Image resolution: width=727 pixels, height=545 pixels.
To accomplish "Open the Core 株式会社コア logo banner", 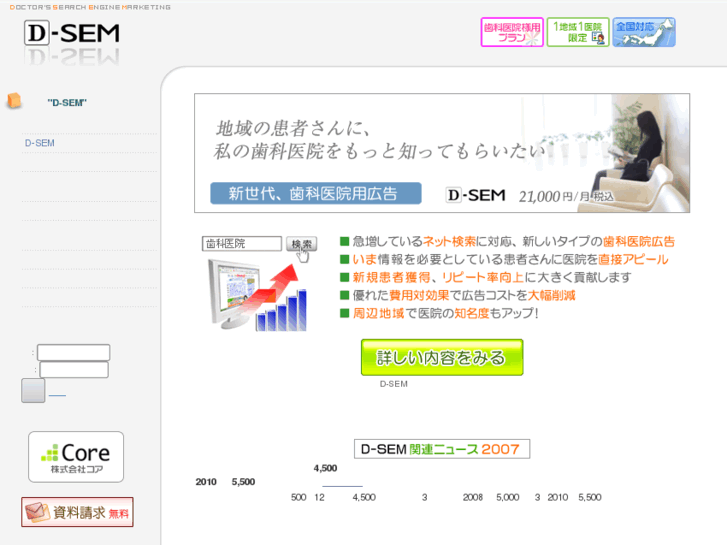I will pyautogui.click(x=76, y=457).
